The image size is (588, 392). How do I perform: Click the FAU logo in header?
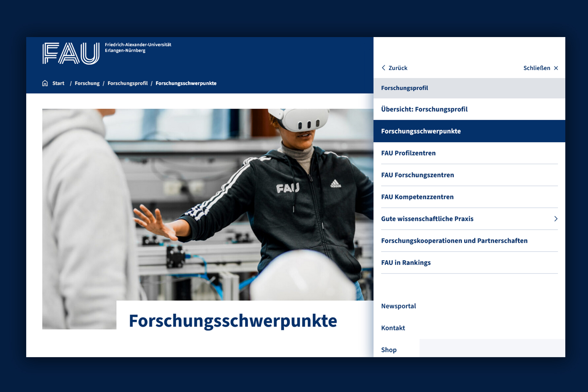71,53
